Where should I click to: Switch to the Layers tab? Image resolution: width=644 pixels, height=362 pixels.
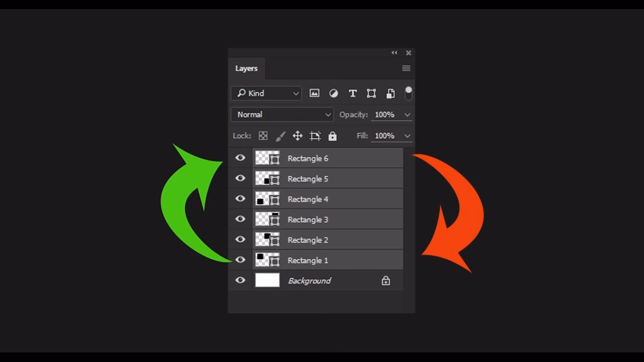click(246, 68)
